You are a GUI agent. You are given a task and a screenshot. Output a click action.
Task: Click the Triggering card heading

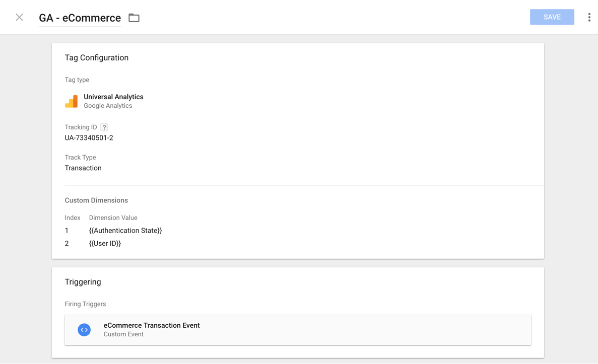pyautogui.click(x=83, y=282)
